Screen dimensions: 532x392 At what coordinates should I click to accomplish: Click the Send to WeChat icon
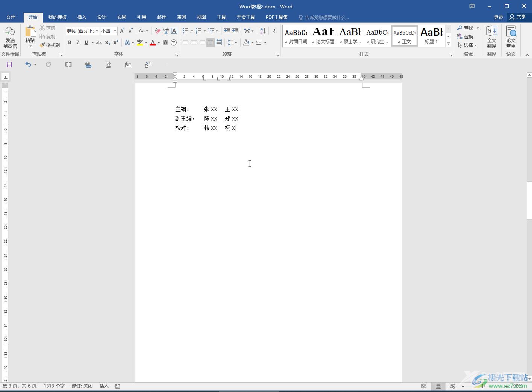[x=10, y=37]
